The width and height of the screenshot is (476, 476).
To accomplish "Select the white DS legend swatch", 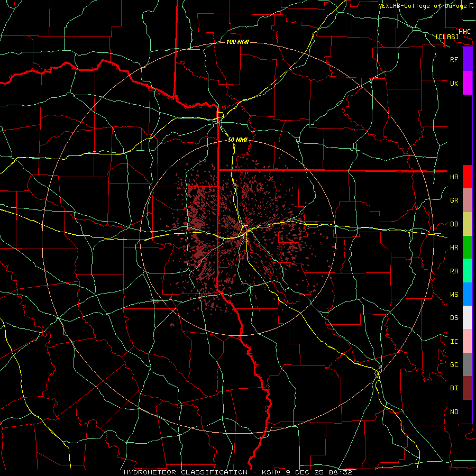I will [467, 317].
